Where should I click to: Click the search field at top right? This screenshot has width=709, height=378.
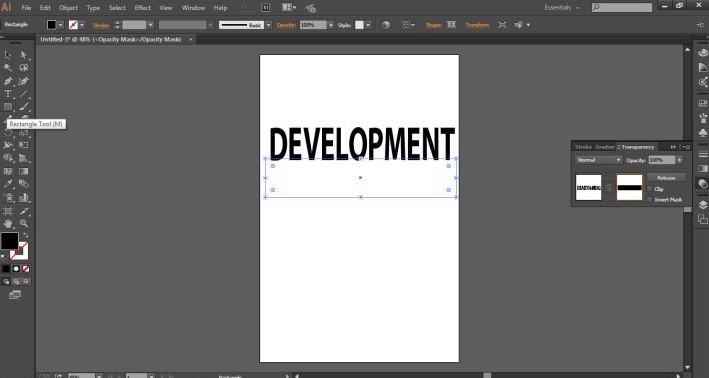pos(622,8)
